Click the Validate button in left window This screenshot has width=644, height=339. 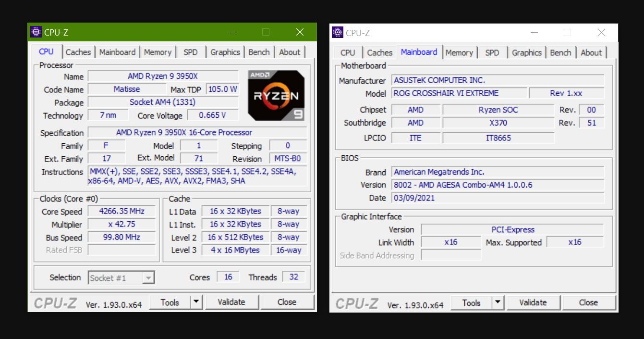click(231, 302)
